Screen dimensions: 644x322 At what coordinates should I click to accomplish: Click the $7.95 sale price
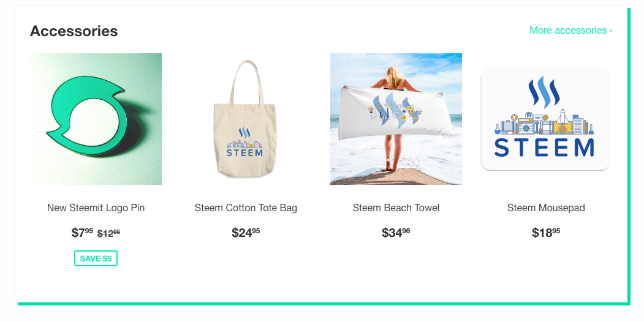[82, 233]
